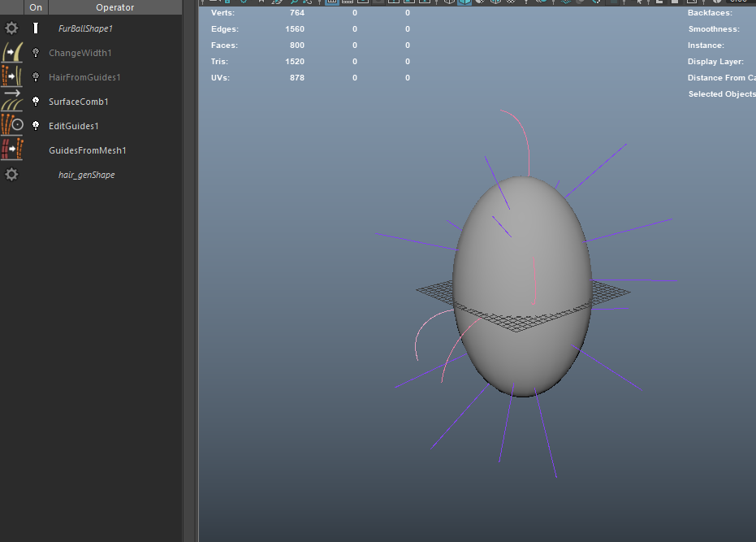Click the On column header
Viewport: 756px width, 542px height.
(x=36, y=7)
